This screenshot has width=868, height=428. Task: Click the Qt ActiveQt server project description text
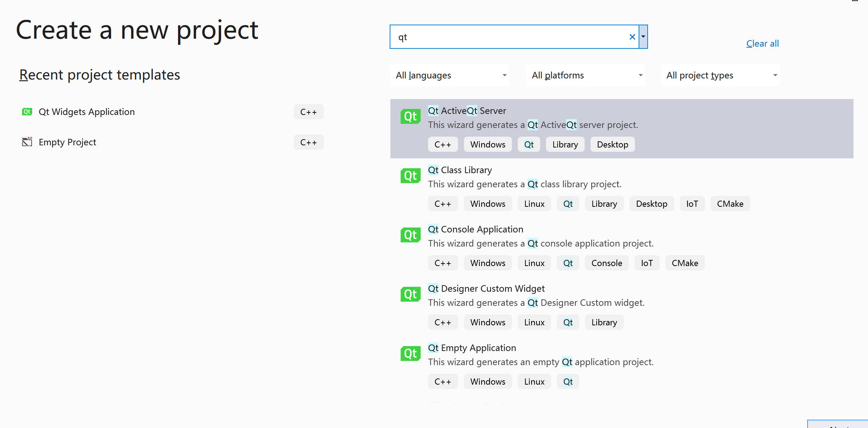533,125
